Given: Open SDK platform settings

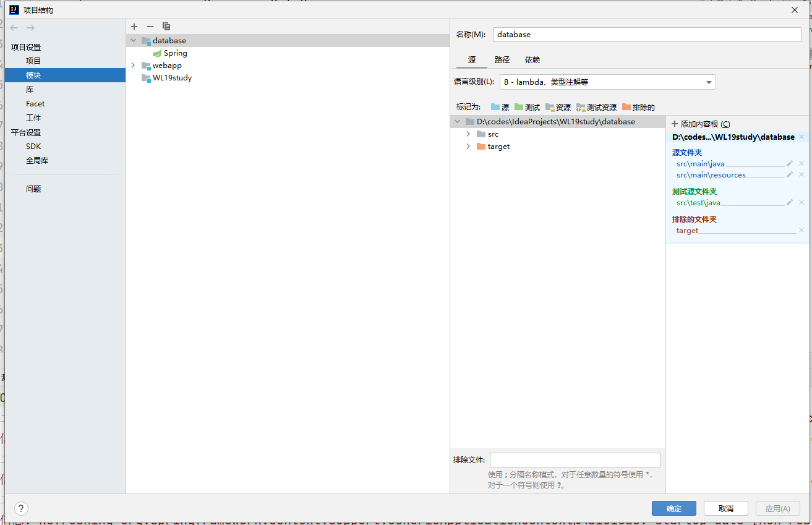Looking at the screenshot, I should (33, 147).
